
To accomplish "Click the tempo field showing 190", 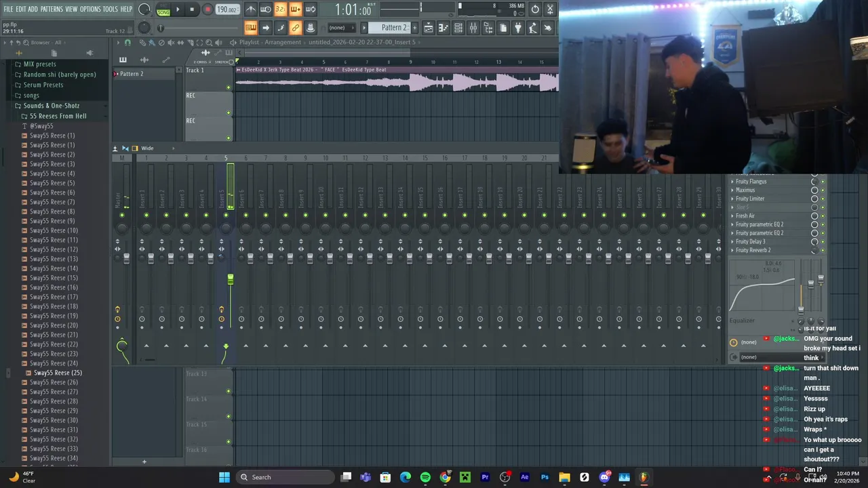I will [x=227, y=9].
